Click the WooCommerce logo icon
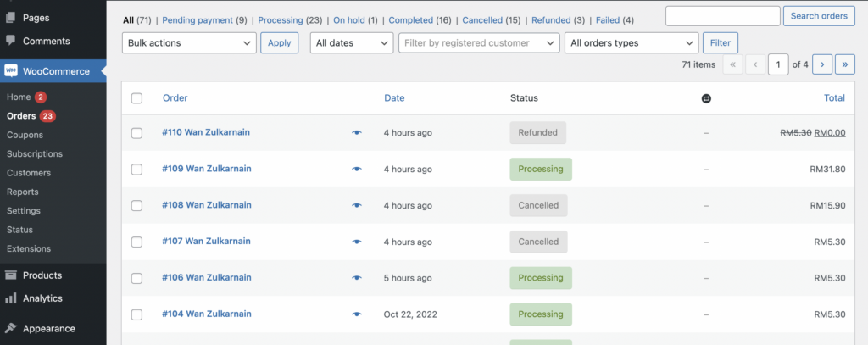The image size is (868, 345). click(x=10, y=71)
